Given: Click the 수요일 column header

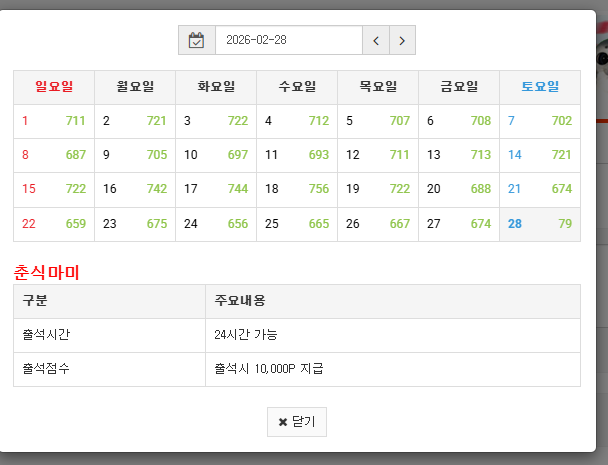Looking at the screenshot, I should click(x=296, y=87).
